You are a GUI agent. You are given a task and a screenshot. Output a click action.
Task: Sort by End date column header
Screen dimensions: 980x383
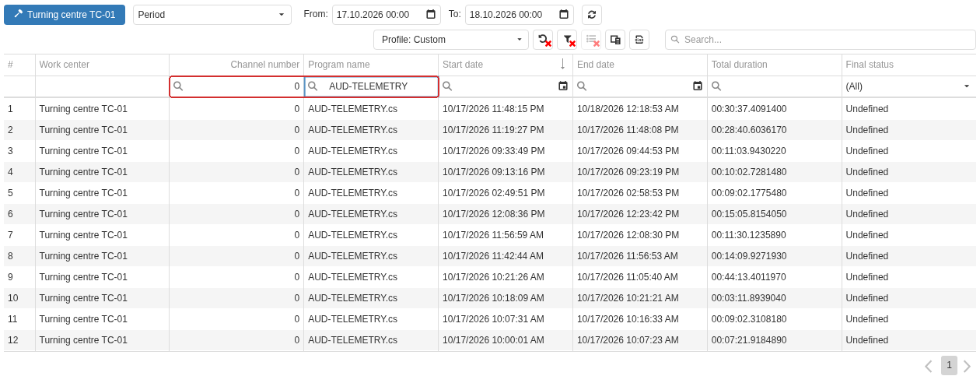640,65
